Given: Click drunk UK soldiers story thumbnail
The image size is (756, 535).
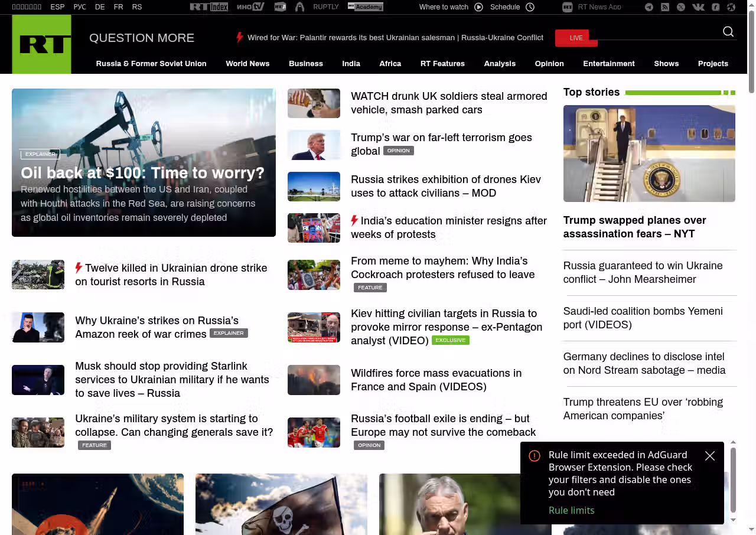Looking at the screenshot, I should pos(314,103).
